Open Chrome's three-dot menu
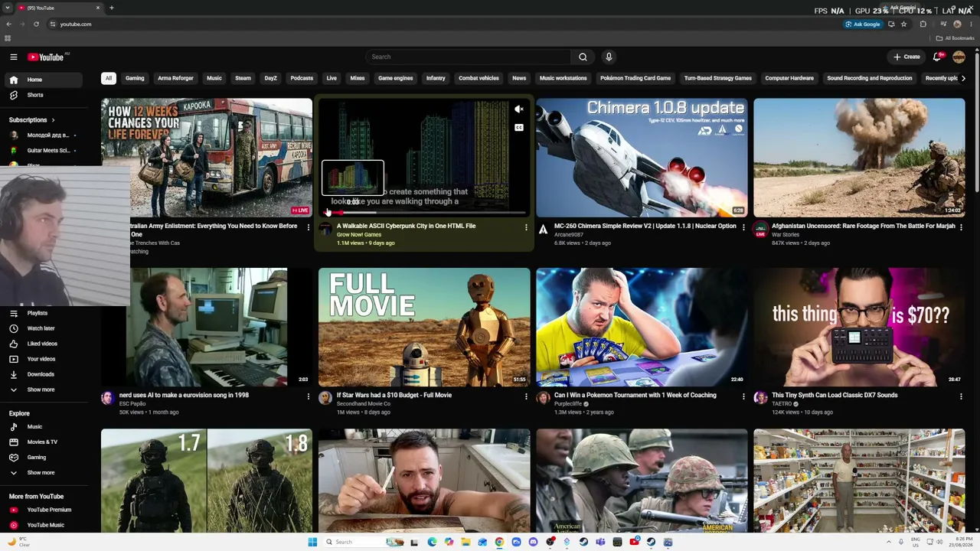The height and width of the screenshot is (551, 980). pyautogui.click(x=971, y=24)
